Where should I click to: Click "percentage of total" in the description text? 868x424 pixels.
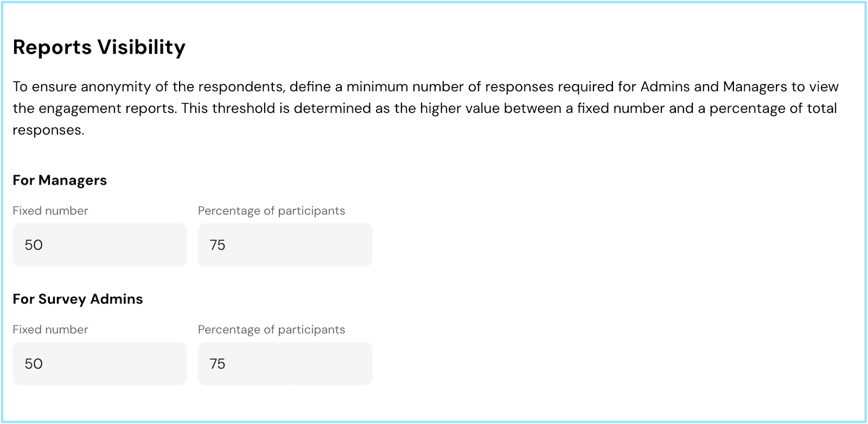(x=773, y=109)
